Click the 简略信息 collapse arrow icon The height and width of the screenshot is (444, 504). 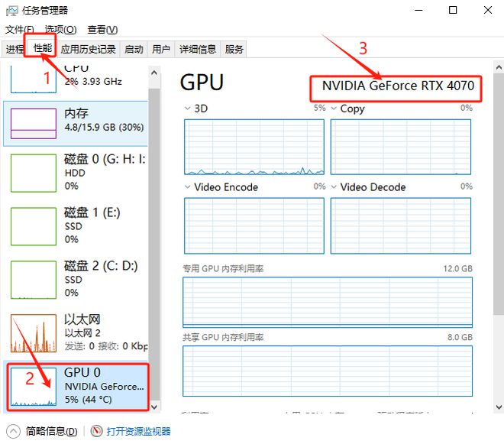coord(13,432)
